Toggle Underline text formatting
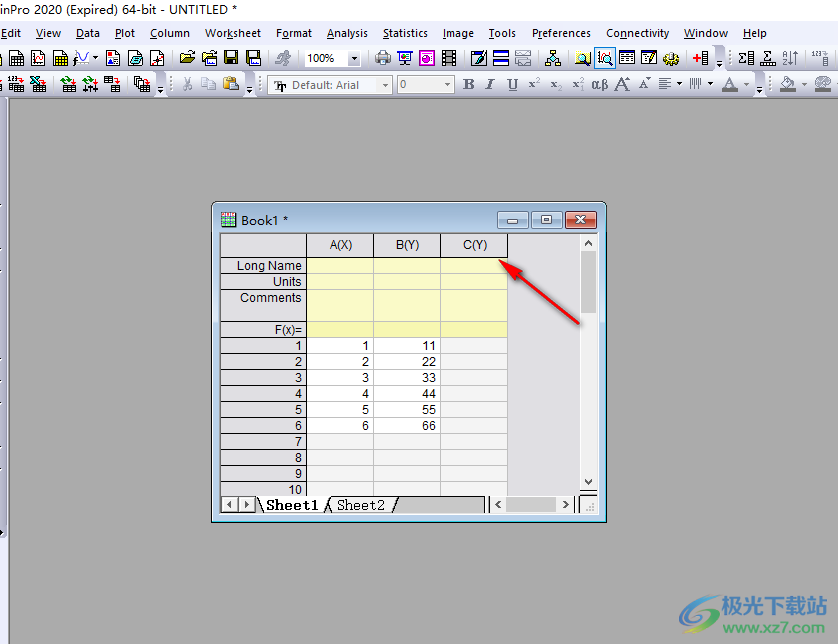 513,84
